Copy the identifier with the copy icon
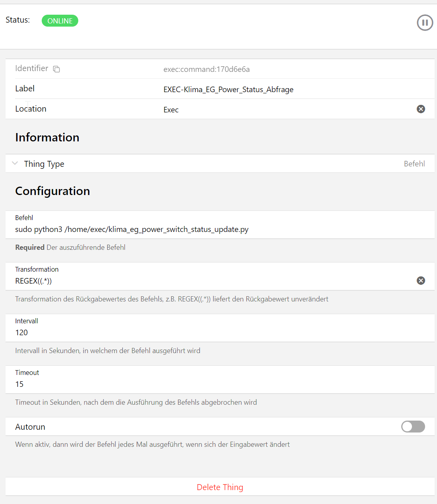Image resolution: width=437 pixels, height=504 pixels. pos(56,69)
